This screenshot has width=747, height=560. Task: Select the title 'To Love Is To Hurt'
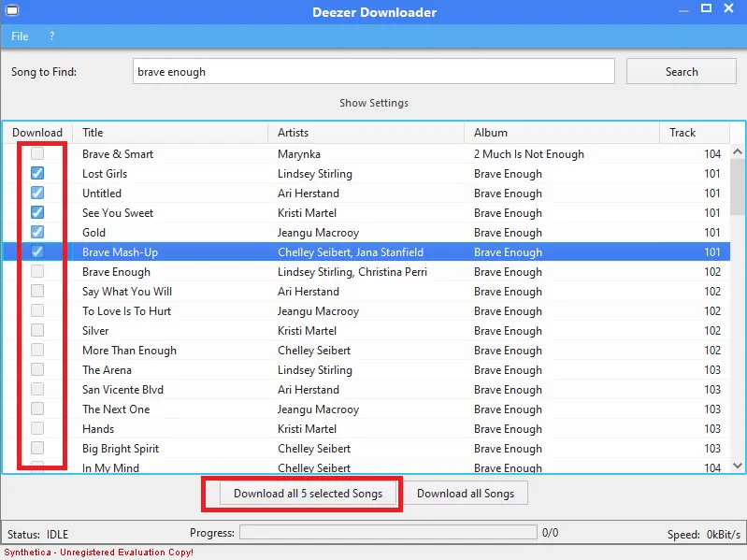[127, 311]
